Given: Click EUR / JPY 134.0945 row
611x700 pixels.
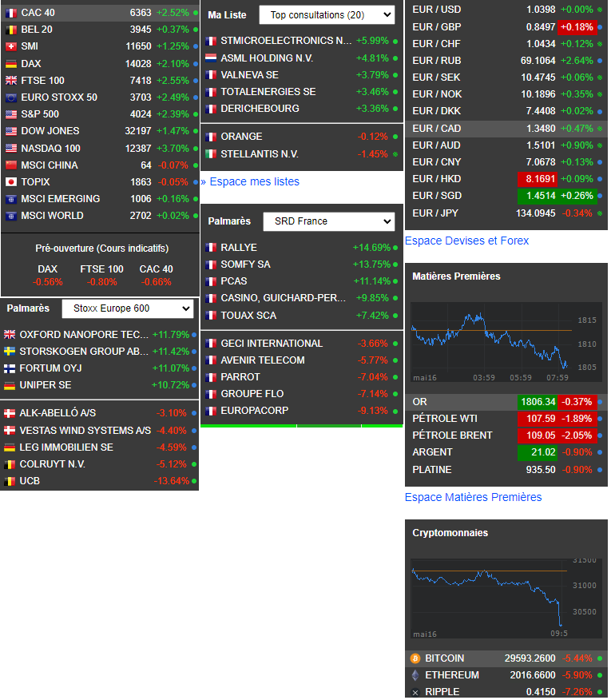Looking at the screenshot, I should pos(506,213).
